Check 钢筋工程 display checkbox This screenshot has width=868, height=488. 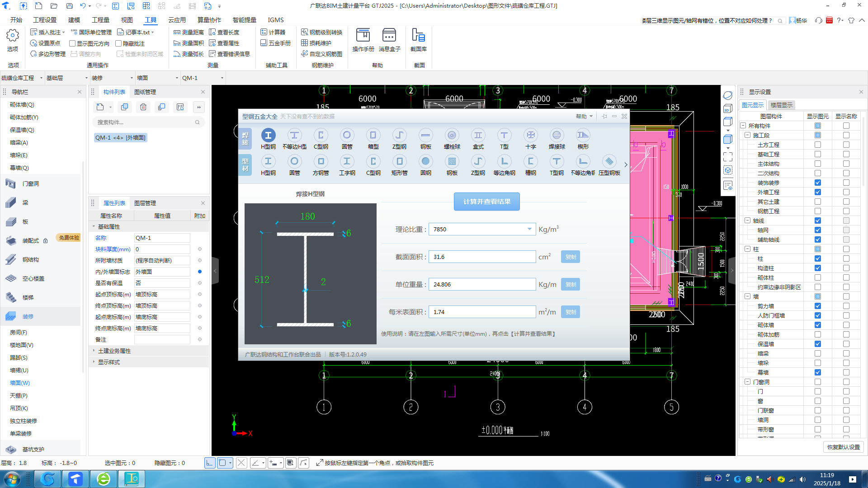818,211
